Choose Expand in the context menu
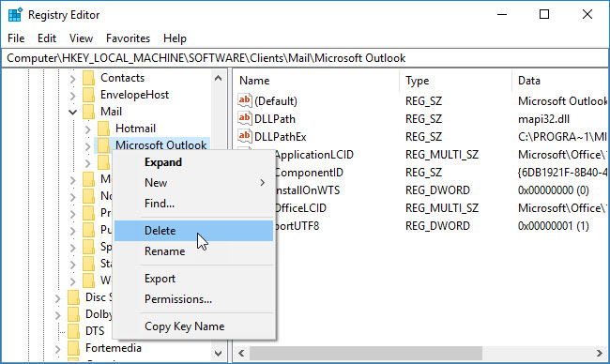Image resolution: width=610 pixels, height=364 pixels. click(x=193, y=162)
